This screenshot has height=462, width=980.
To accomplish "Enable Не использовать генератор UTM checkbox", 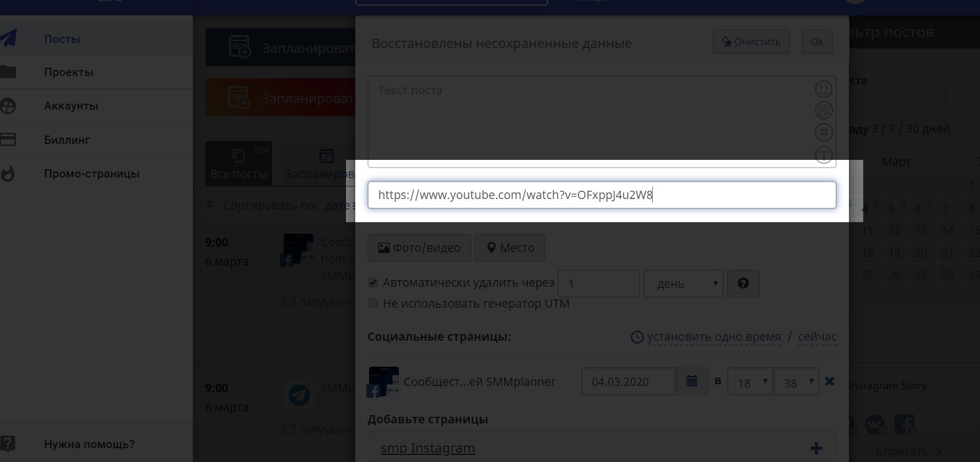I will click(x=373, y=303).
